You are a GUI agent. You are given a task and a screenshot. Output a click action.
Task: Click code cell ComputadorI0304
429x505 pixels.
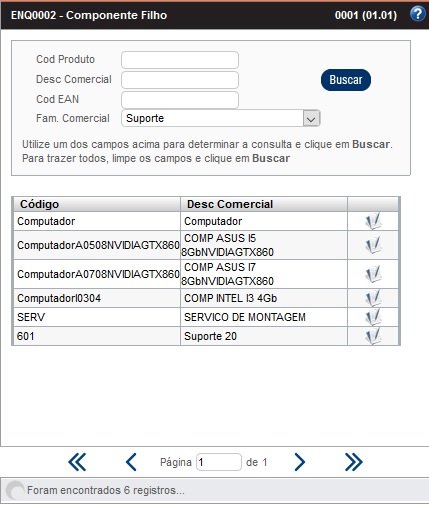coord(97,298)
